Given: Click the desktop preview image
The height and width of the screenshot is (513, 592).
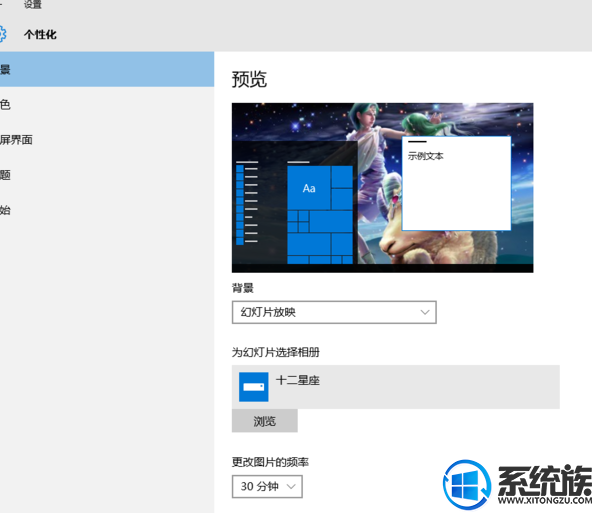Looking at the screenshot, I should 382,188.
